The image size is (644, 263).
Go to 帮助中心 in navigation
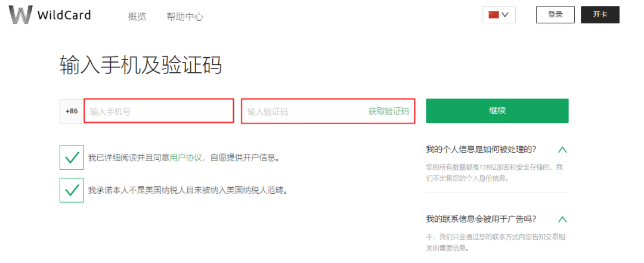pyautogui.click(x=185, y=17)
